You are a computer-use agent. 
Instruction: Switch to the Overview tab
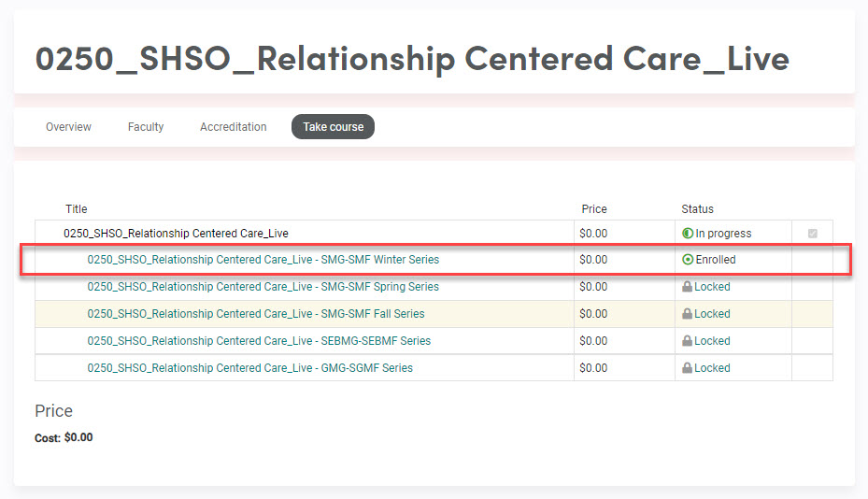[68, 127]
